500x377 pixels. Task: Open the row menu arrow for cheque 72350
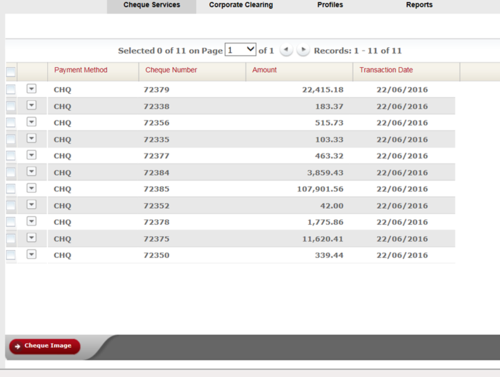pos(31,254)
